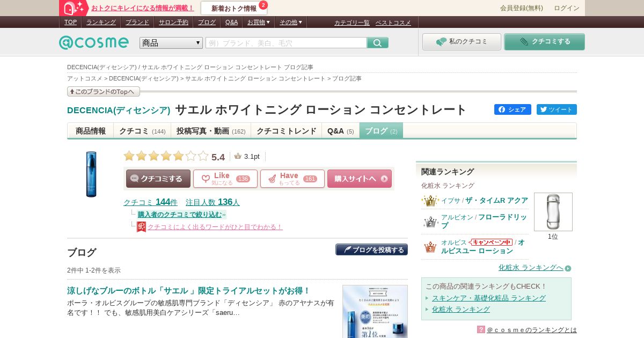Open ブログ in top navigation bar

point(207,22)
